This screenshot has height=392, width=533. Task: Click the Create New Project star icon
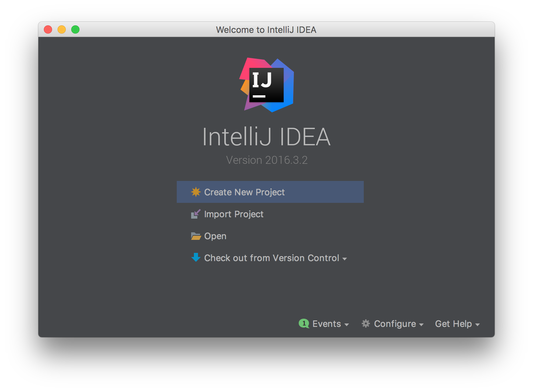coord(196,192)
